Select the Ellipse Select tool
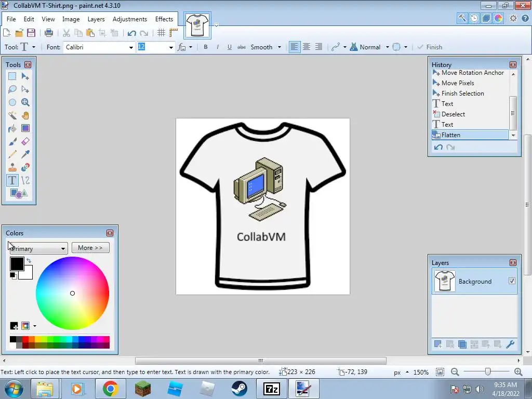This screenshot has height=399, width=532. (x=12, y=102)
